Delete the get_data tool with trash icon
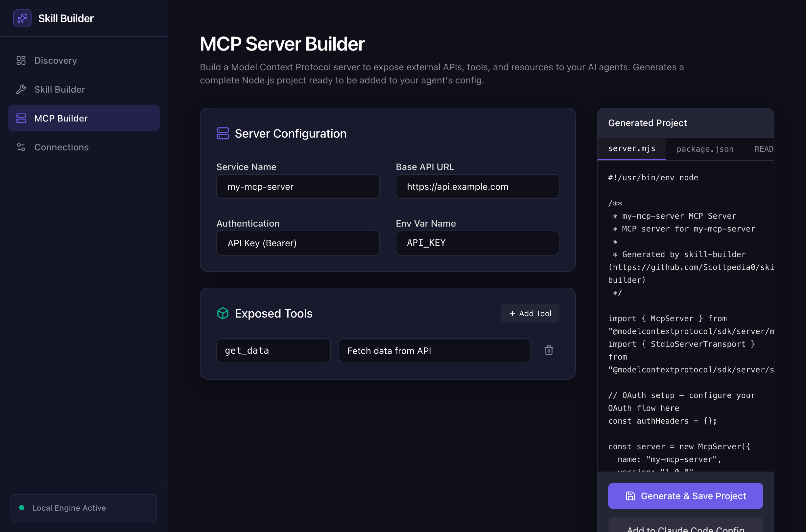 tap(549, 350)
